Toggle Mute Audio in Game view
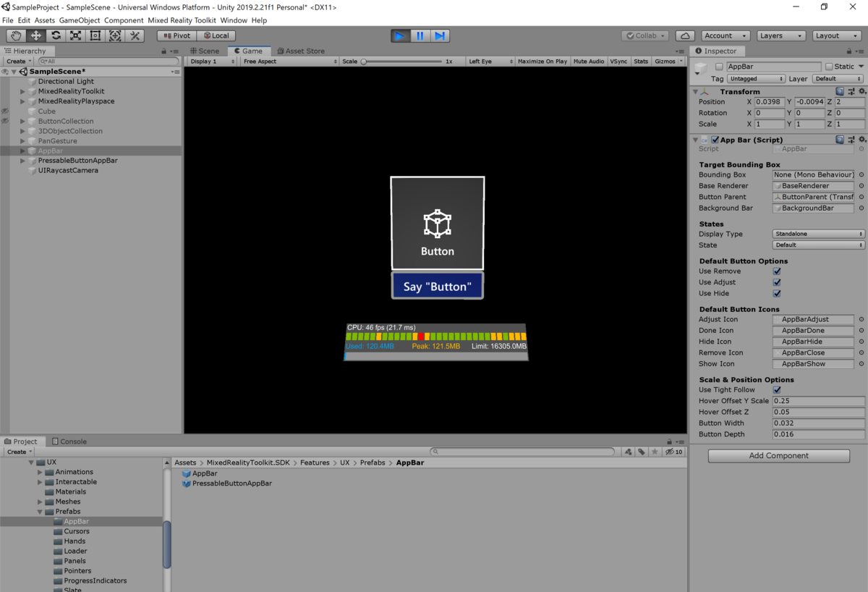Viewport: 868px width, 592px height. pos(589,62)
